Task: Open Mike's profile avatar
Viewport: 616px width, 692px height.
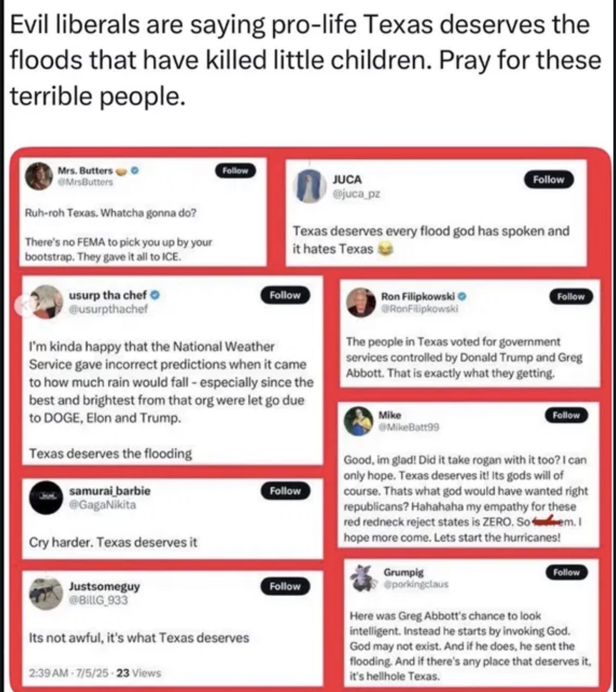Action: (x=359, y=422)
